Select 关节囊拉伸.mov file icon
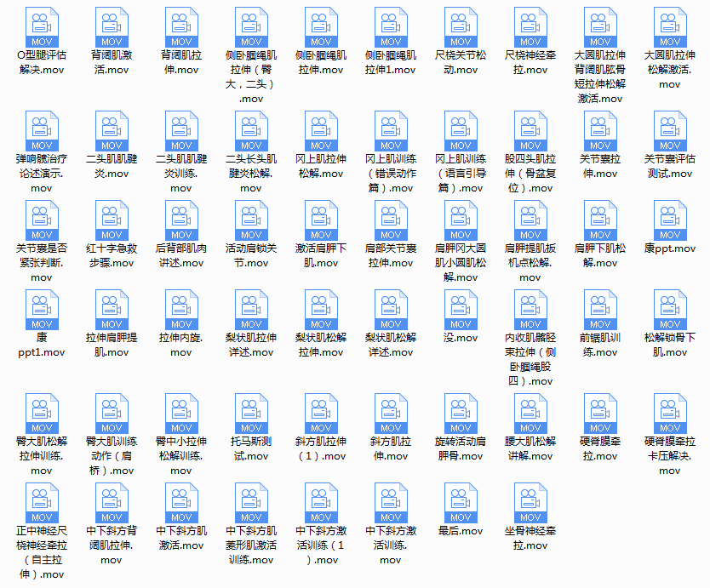The image size is (710, 588). pos(600,131)
